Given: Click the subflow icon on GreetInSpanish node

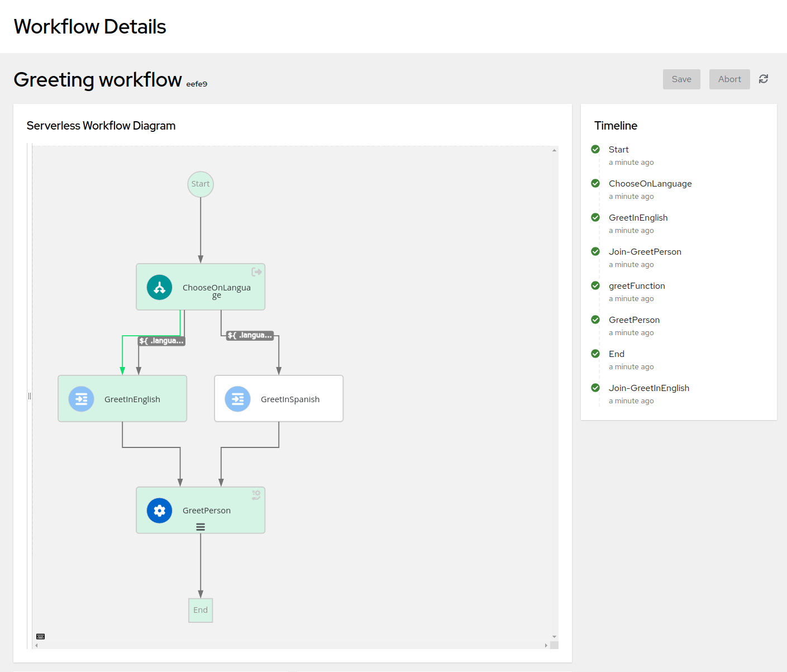Looking at the screenshot, I should click(x=238, y=399).
